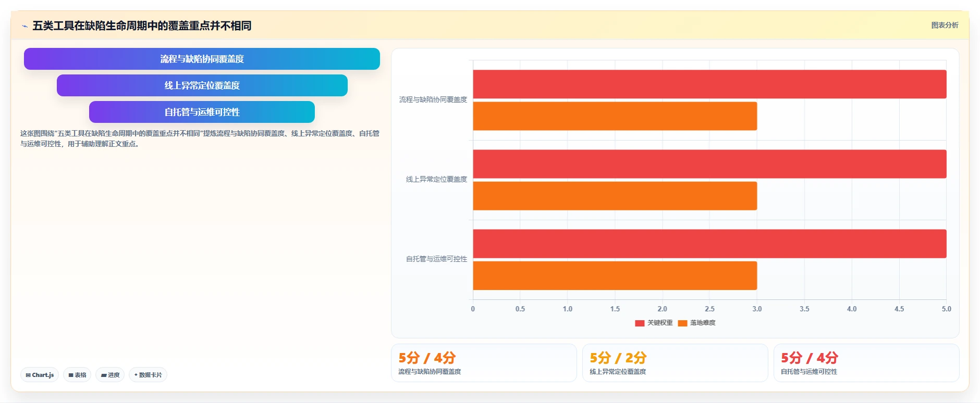The height and width of the screenshot is (403, 980).
Task: Select the 流程与缺陷协同覆盖度 funnel bar
Action: tap(202, 59)
